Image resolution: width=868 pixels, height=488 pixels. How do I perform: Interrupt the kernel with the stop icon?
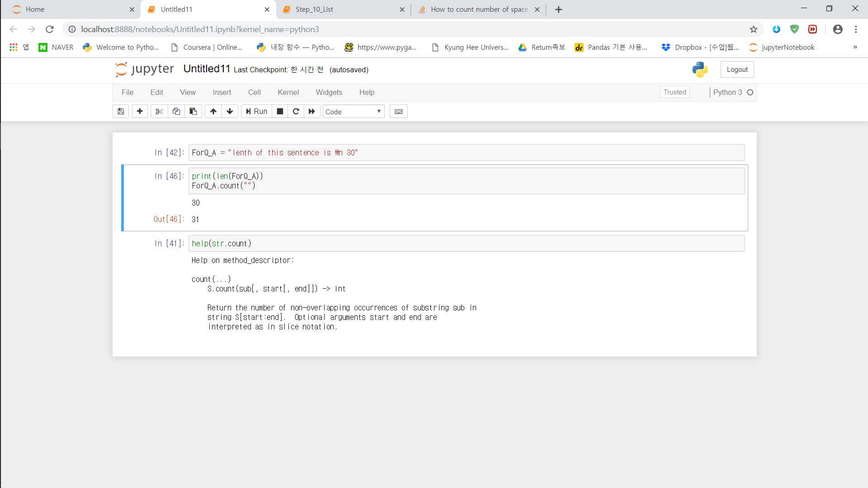280,111
